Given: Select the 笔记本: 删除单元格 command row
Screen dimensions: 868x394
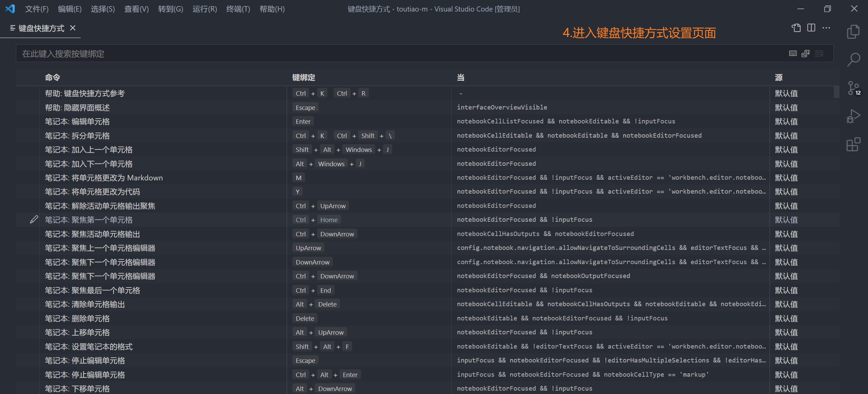Looking at the screenshot, I should coord(77,318).
